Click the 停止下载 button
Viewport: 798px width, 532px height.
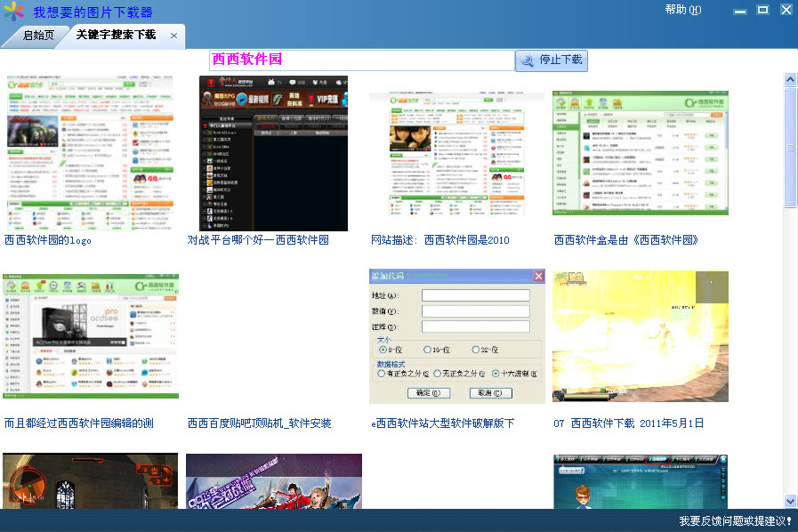552,60
